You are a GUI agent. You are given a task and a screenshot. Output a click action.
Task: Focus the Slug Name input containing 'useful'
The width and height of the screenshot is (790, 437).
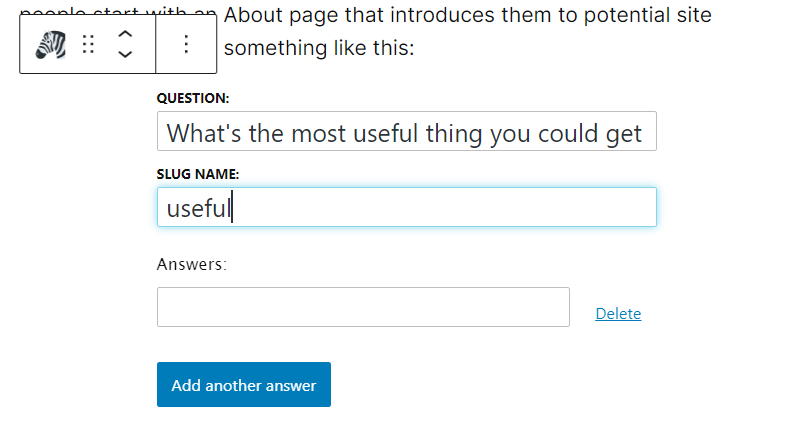[406, 207]
